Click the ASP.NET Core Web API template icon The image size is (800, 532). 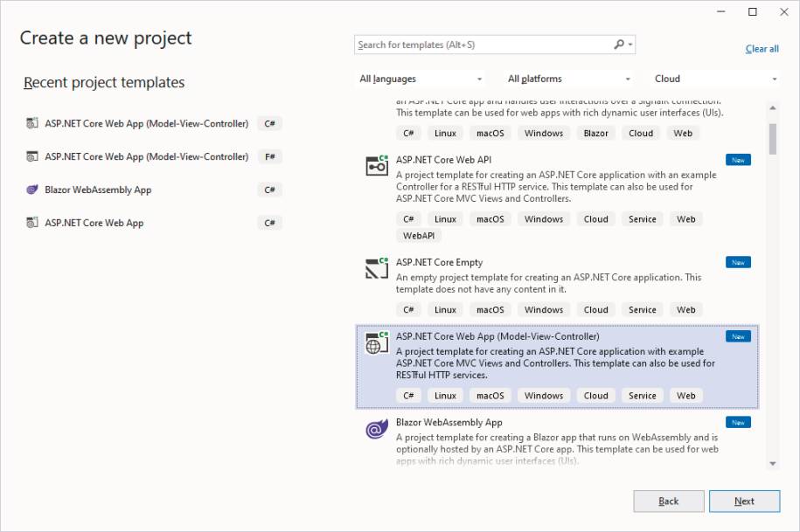pyautogui.click(x=377, y=166)
